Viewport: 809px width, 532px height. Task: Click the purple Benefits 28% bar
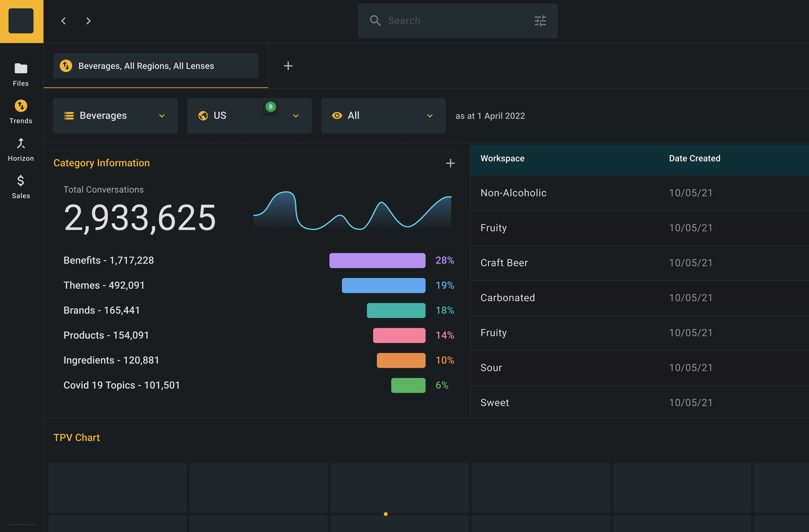click(377, 260)
